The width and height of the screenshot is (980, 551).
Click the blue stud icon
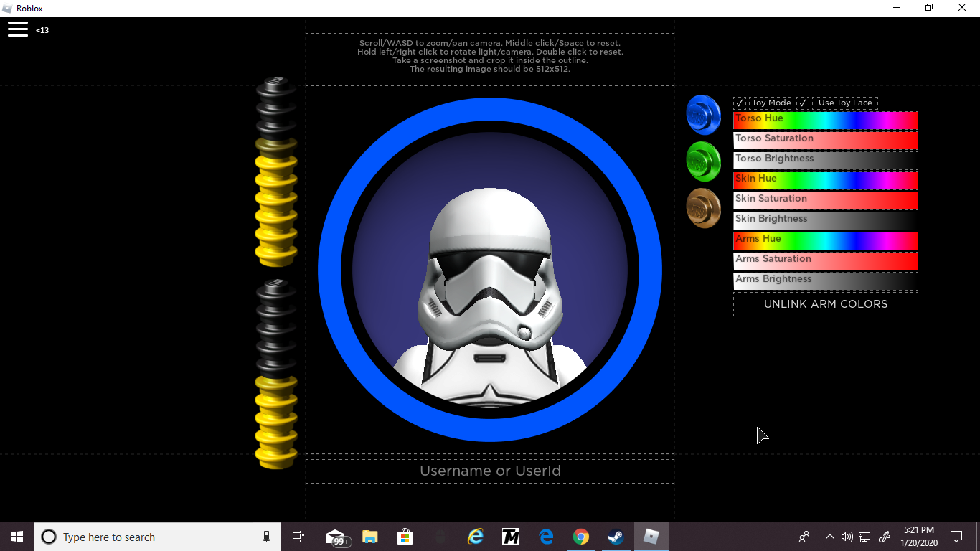point(703,115)
